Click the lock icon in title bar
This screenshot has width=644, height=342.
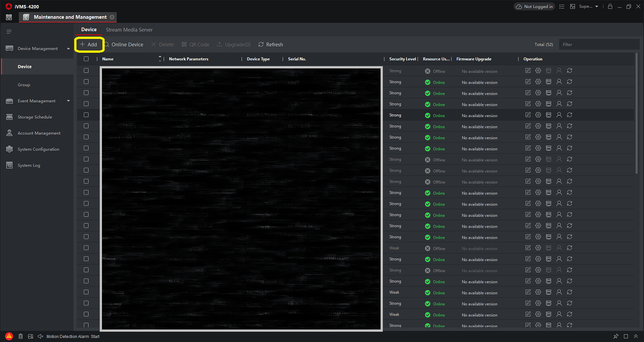coord(610,7)
